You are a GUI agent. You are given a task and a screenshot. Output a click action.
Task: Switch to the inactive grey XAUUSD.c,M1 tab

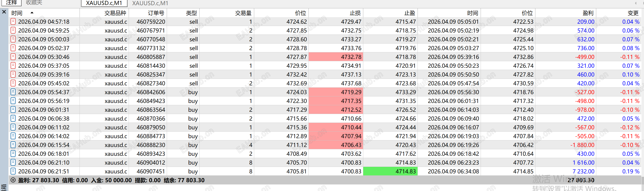[150, 3]
